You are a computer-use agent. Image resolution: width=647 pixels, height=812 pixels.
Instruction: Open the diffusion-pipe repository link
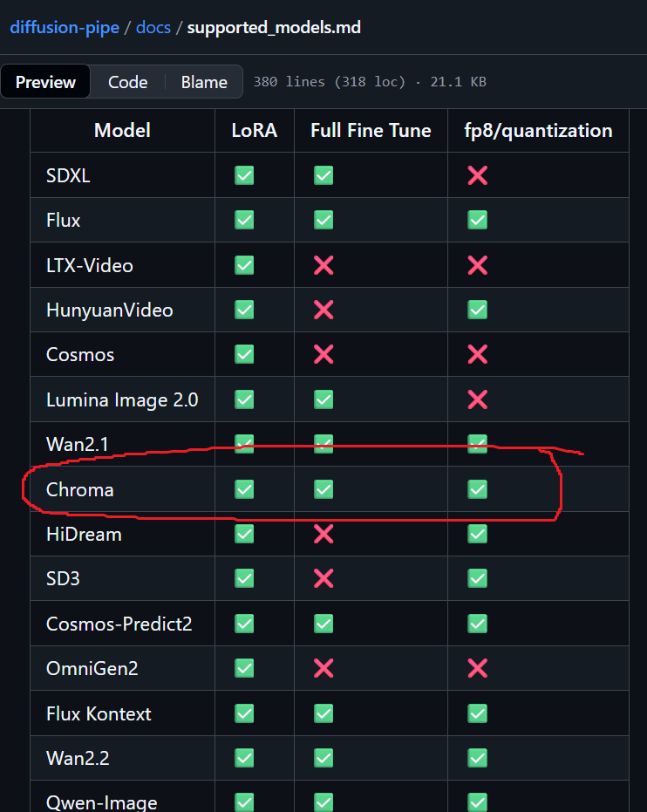click(x=65, y=27)
